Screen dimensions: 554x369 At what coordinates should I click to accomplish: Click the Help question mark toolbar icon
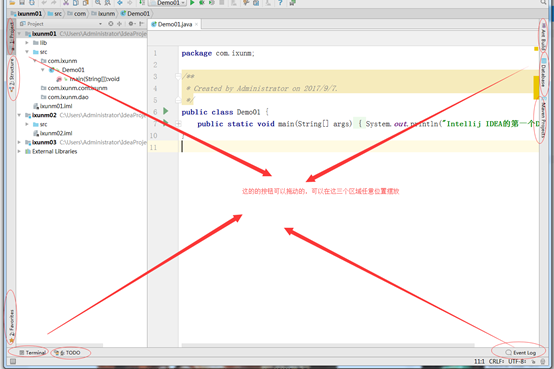(280, 2)
